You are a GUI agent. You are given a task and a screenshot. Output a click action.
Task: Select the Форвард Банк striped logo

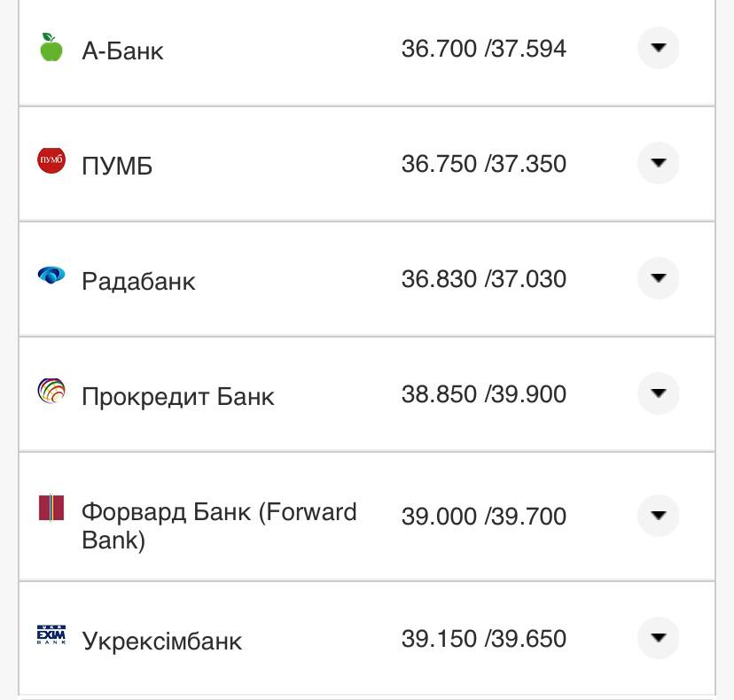click(51, 509)
